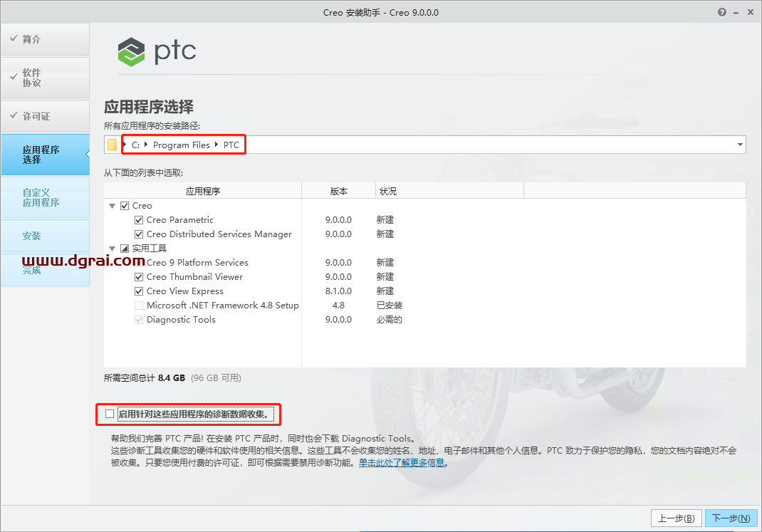This screenshot has width=762, height=532.
Task: Click the 必需的 status of Diagnostic Tools
Action: [x=390, y=320]
